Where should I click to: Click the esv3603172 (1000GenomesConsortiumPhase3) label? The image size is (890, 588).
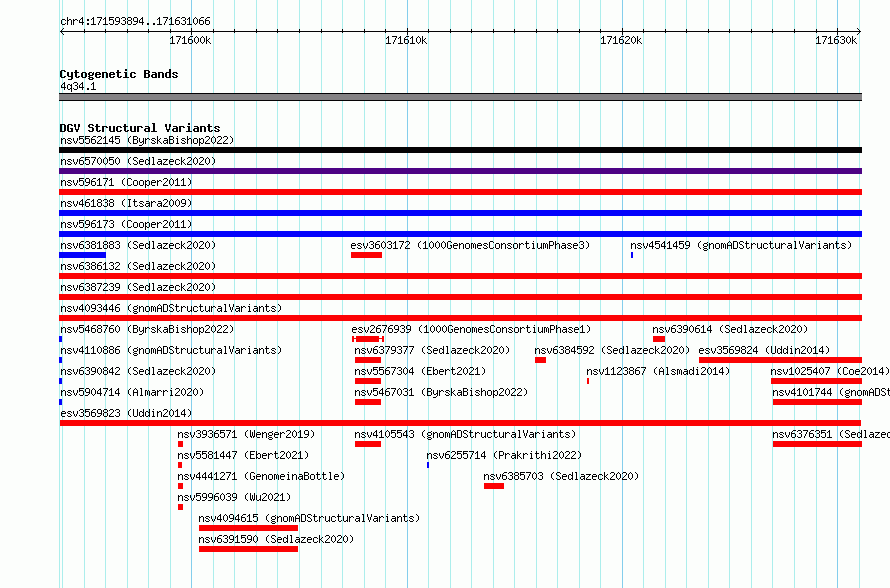click(x=470, y=245)
